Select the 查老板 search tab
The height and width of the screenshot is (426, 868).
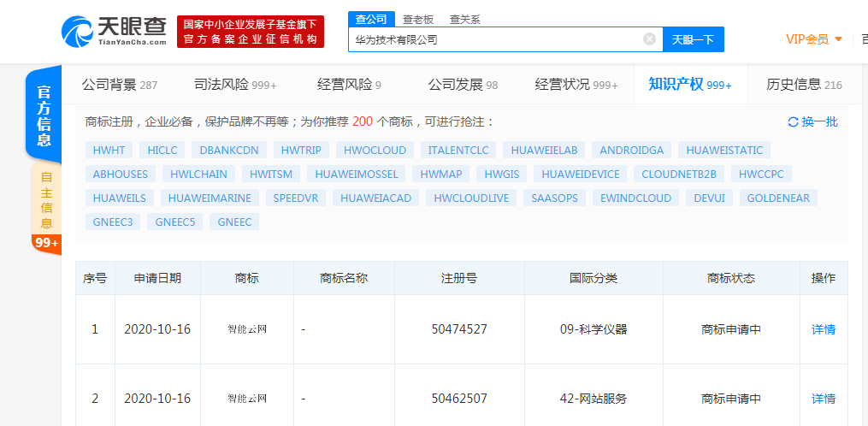coord(418,20)
